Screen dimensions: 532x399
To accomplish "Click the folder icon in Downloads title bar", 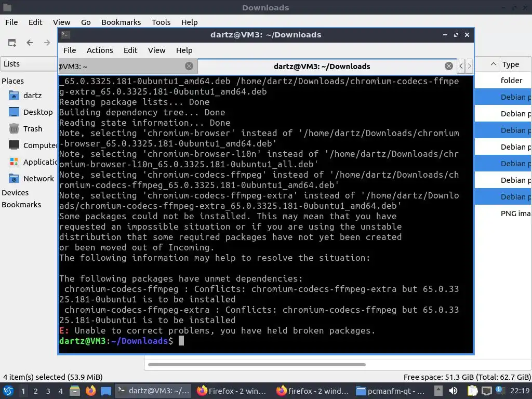I will pos(7,7).
